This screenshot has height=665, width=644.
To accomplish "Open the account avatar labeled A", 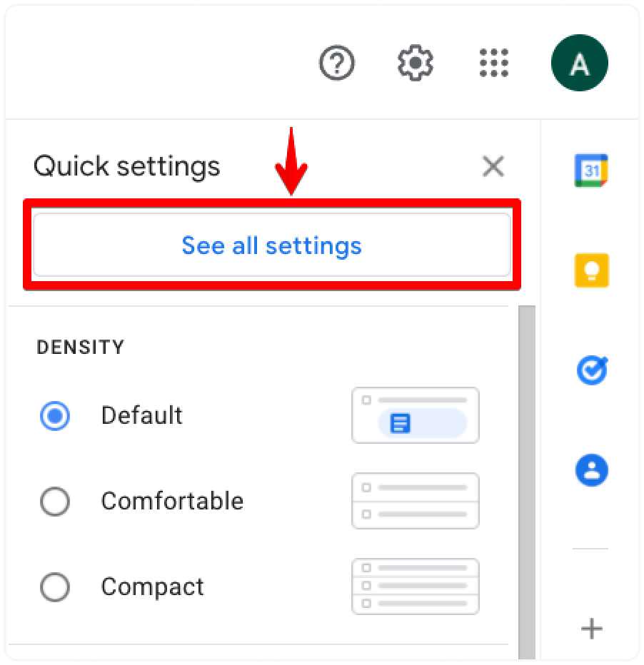I will 580,63.
